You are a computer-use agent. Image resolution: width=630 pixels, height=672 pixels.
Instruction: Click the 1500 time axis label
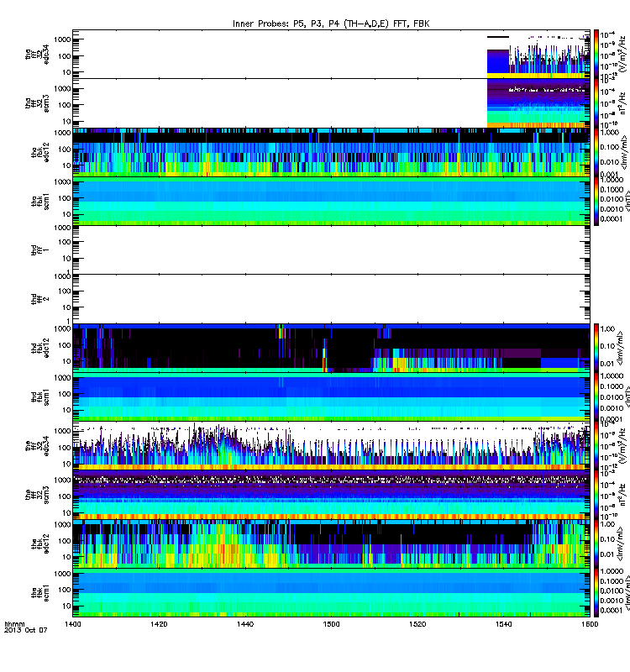[x=331, y=624]
